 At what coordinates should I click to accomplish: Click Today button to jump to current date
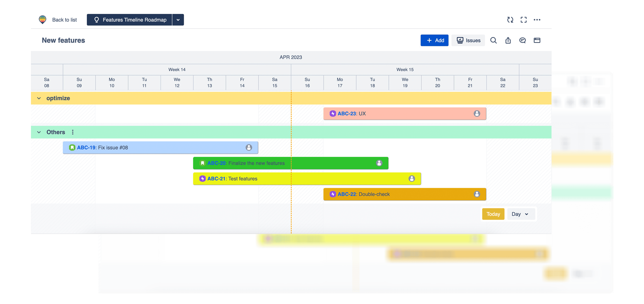(493, 214)
